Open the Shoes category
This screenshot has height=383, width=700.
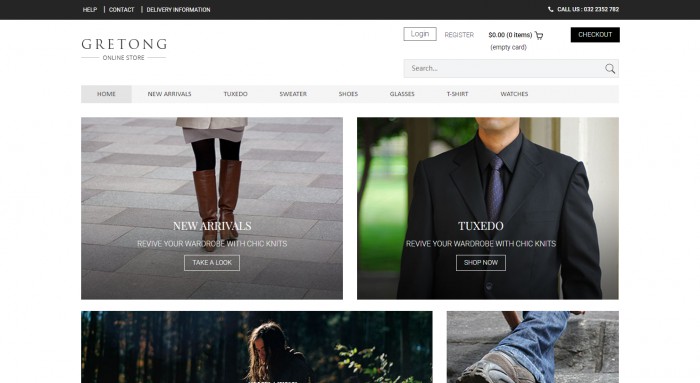click(x=348, y=94)
